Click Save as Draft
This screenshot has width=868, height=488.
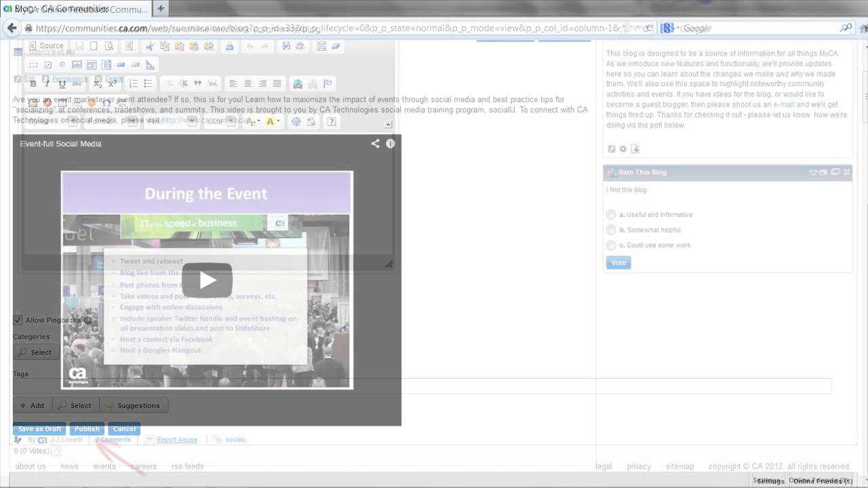(39, 429)
